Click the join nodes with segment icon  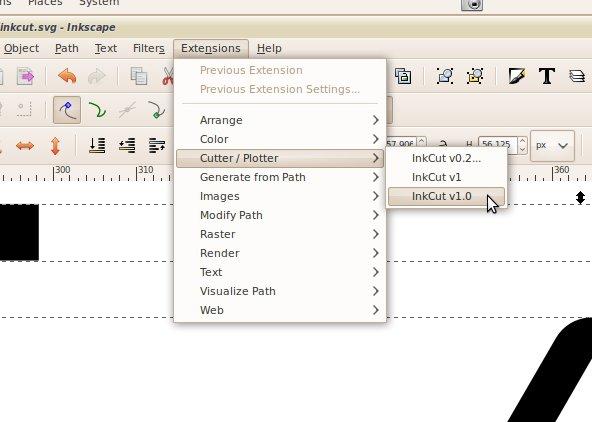(127, 110)
